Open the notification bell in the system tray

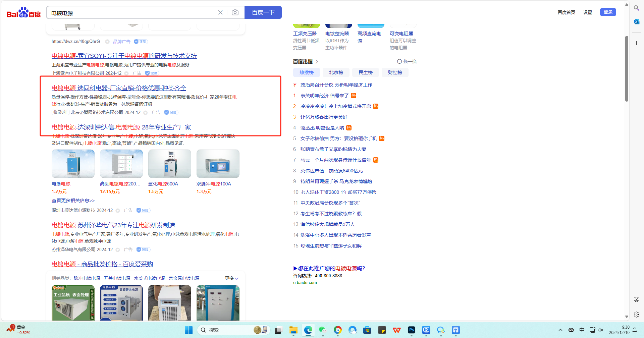(x=635, y=330)
